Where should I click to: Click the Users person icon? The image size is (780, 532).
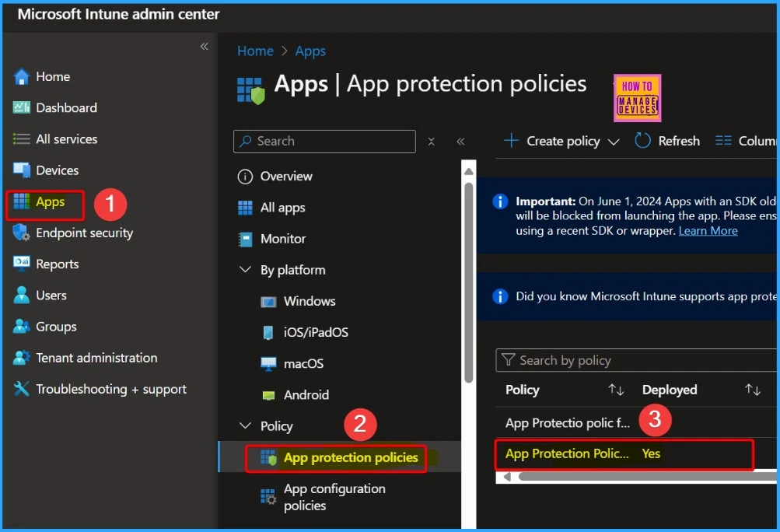(x=22, y=295)
